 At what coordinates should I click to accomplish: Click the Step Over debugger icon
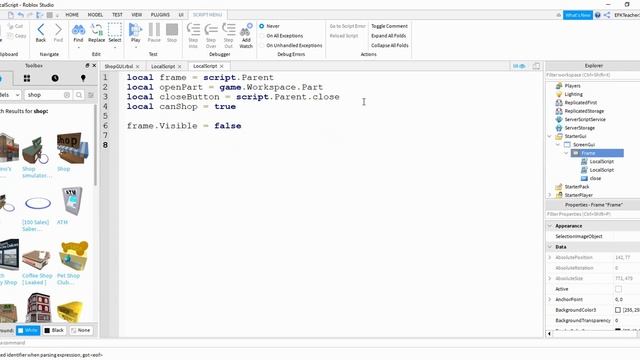pos(211,29)
